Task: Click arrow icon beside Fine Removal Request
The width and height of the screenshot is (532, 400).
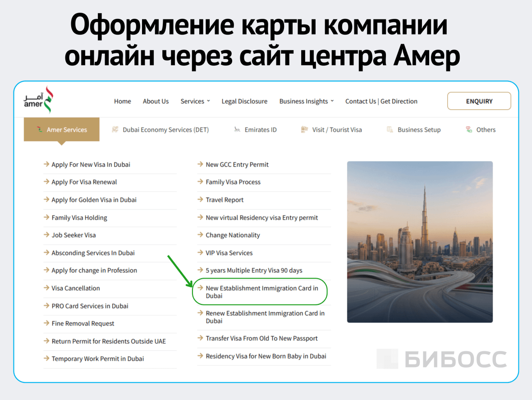Action: 46,323
